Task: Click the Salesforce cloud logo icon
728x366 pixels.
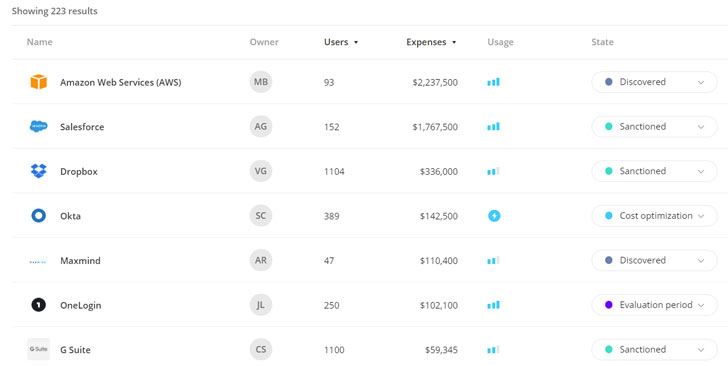Action: 39,126
